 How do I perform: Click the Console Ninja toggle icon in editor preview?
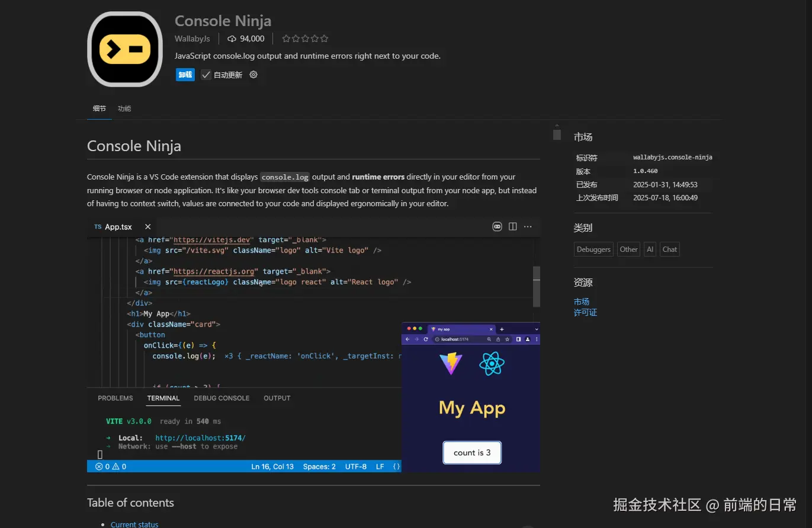498,226
